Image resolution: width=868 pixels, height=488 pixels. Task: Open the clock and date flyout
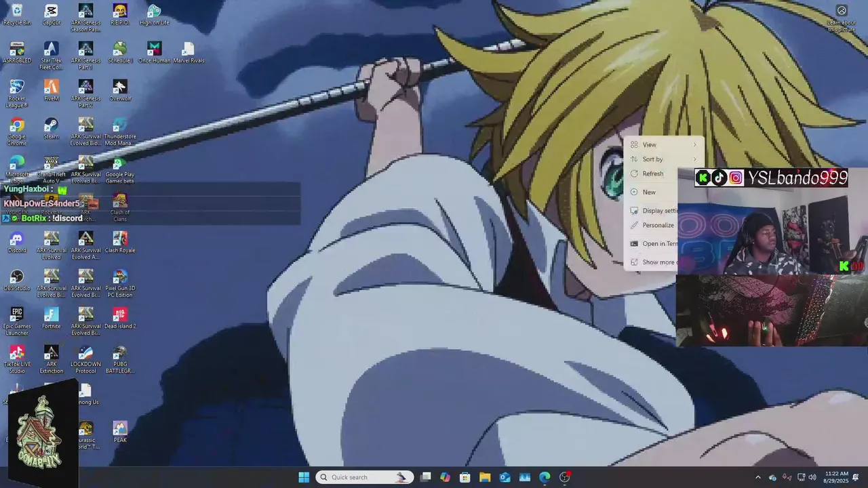(836, 477)
